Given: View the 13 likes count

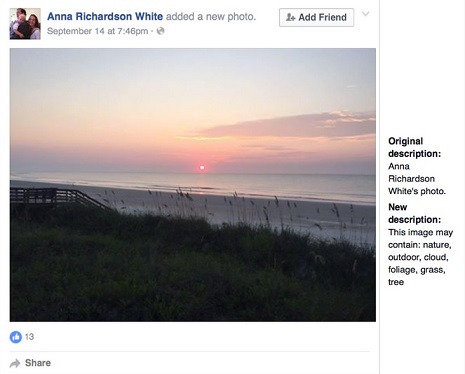Looking at the screenshot, I should pyautogui.click(x=29, y=337).
